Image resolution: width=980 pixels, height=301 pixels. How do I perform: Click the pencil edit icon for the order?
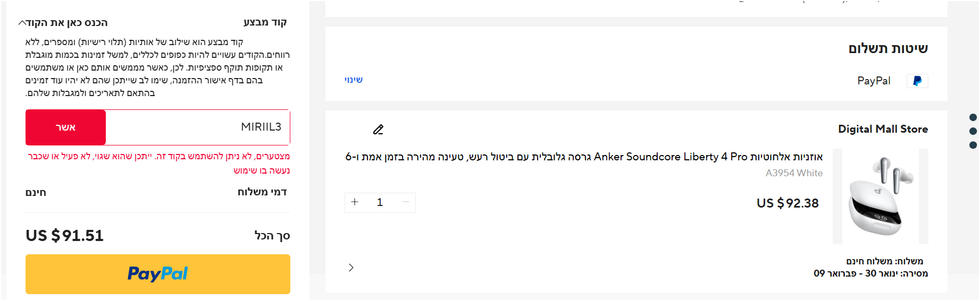pos(378,130)
